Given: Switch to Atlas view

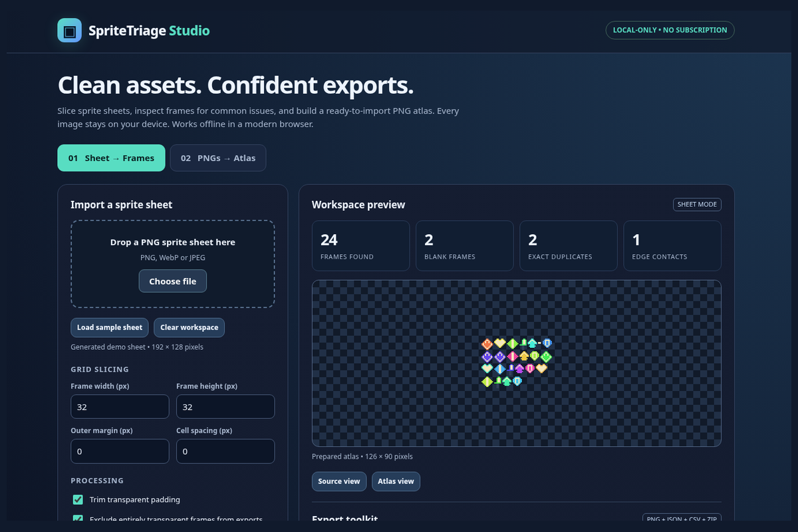Looking at the screenshot, I should [x=396, y=481].
